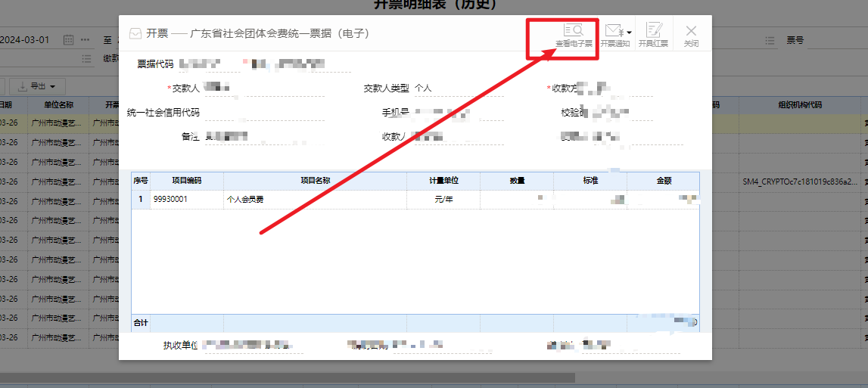868x388 pixels.
Task: Open the 导出 export dropdown
Action: coord(42,86)
